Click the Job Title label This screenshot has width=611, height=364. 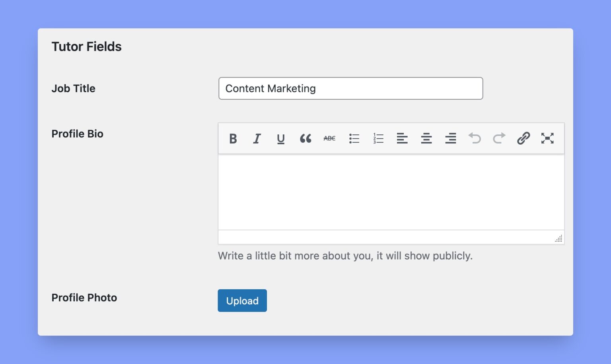[x=74, y=88]
